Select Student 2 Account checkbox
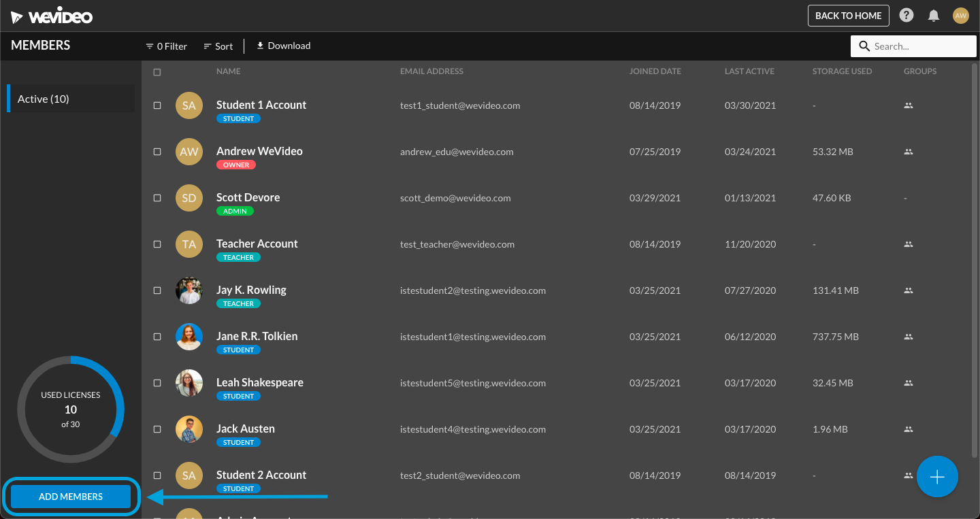The image size is (980, 519). pyautogui.click(x=157, y=475)
